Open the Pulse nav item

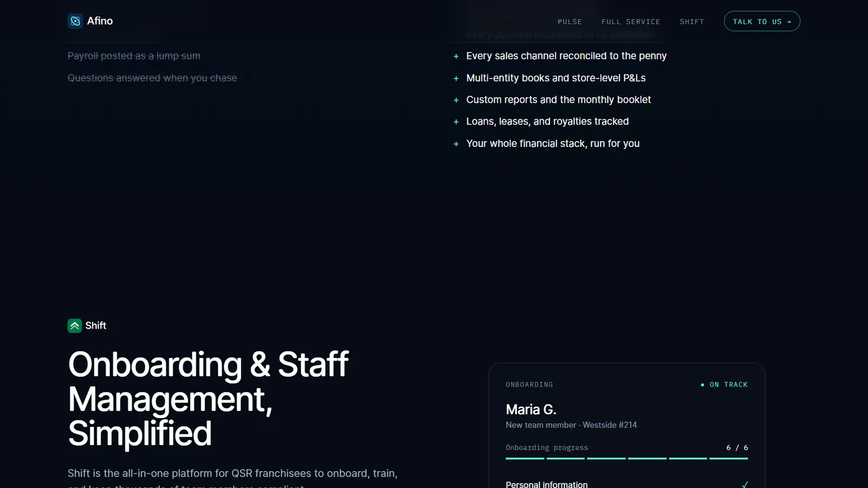pyautogui.click(x=570, y=22)
